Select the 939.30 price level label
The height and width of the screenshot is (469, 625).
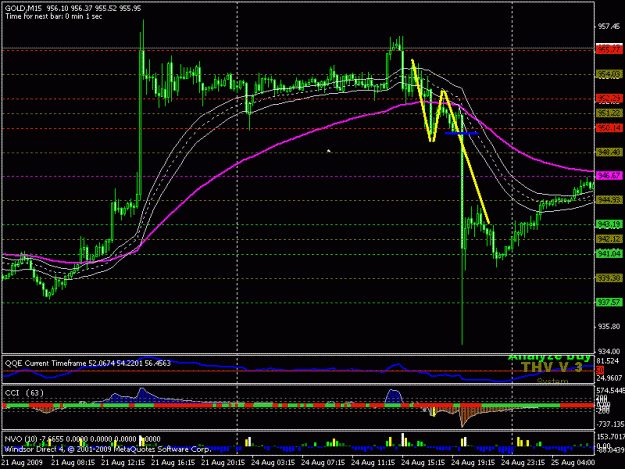[609, 278]
